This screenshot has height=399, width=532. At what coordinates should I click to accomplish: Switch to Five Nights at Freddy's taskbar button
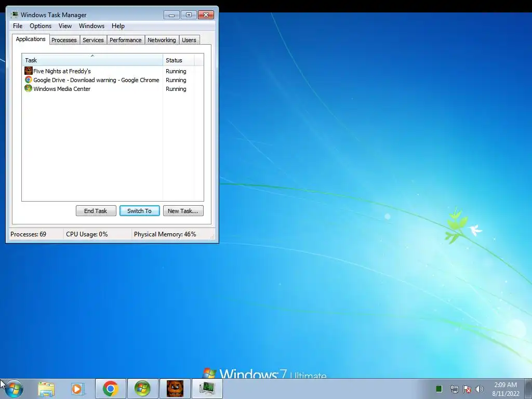tap(175, 389)
